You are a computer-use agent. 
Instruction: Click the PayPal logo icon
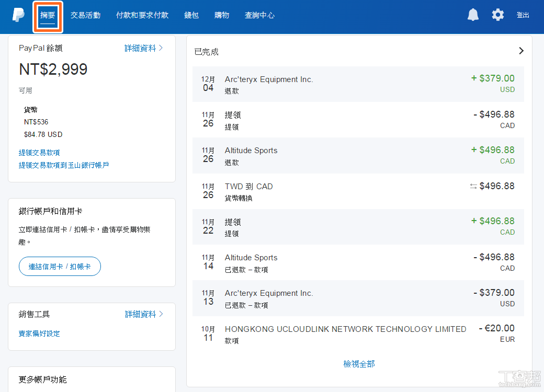[18, 15]
